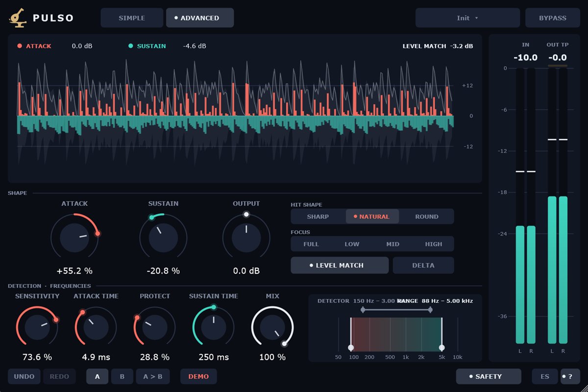Image resolution: width=588 pixels, height=392 pixels.
Task: Click the DEMO button
Action: pos(198,376)
